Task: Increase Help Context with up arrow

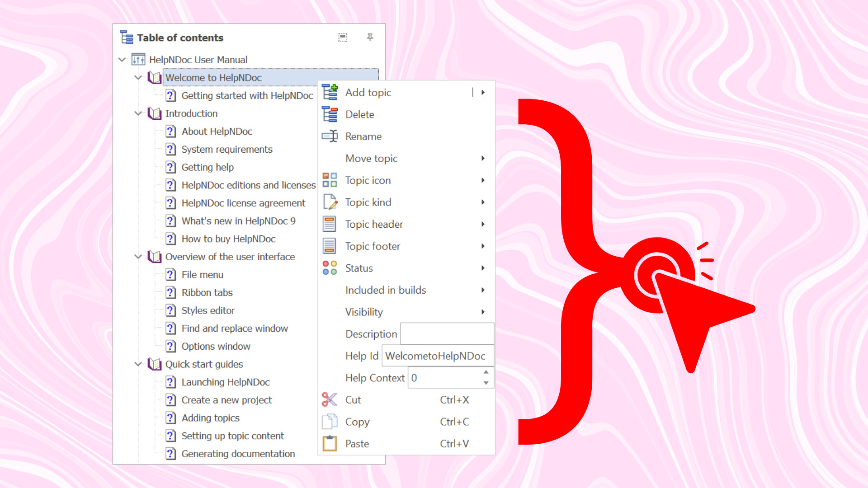Action: coord(486,372)
